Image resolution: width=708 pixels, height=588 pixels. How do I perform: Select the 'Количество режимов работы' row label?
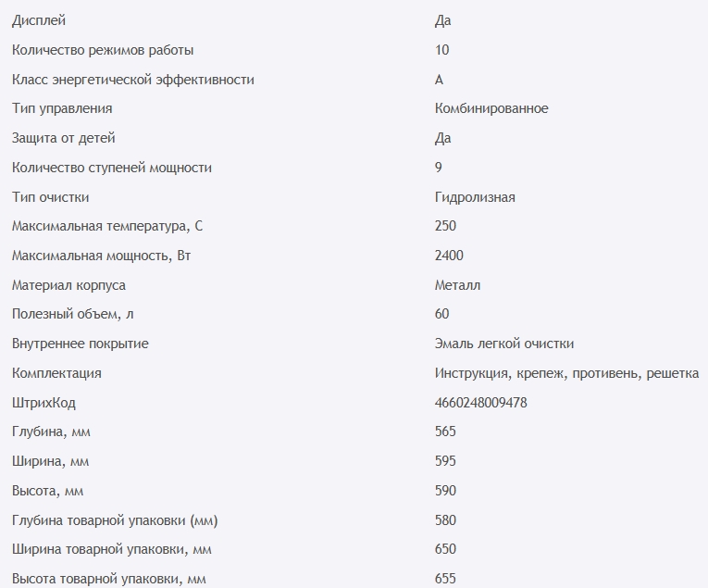tap(103, 50)
